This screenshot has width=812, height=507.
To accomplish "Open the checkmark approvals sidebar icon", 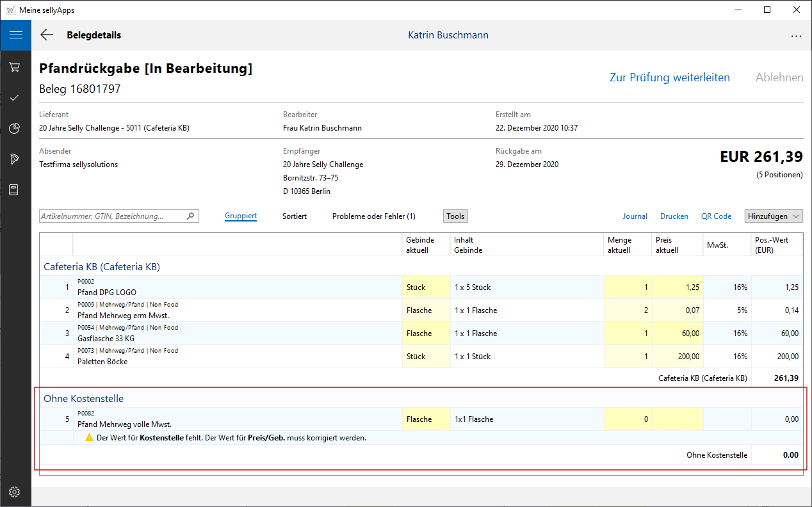I will 15,98.
